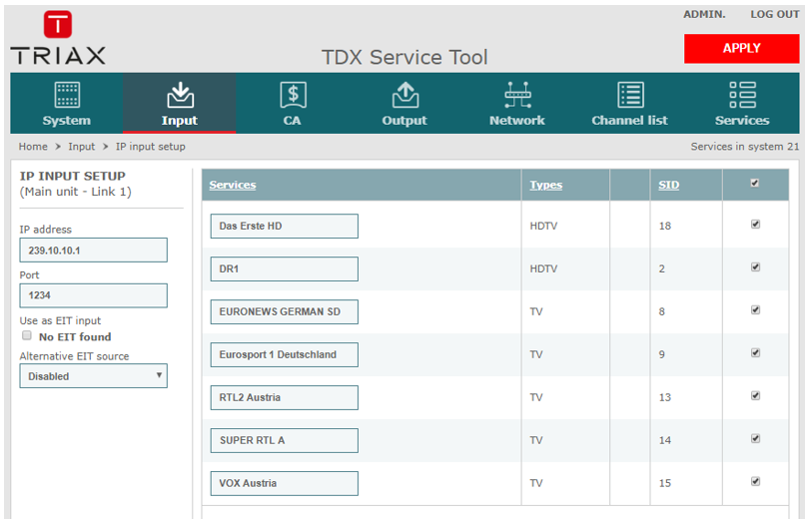
Task: Open the Channel list icon
Action: [x=630, y=95]
